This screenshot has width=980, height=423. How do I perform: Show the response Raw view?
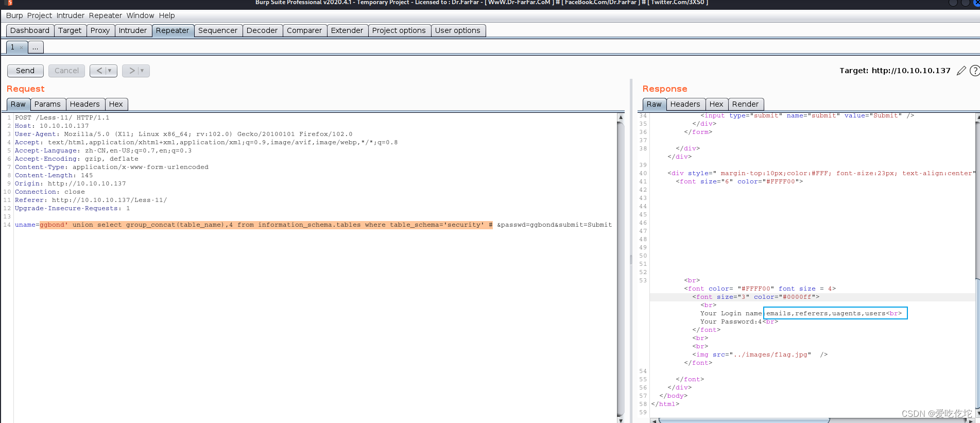pos(654,104)
